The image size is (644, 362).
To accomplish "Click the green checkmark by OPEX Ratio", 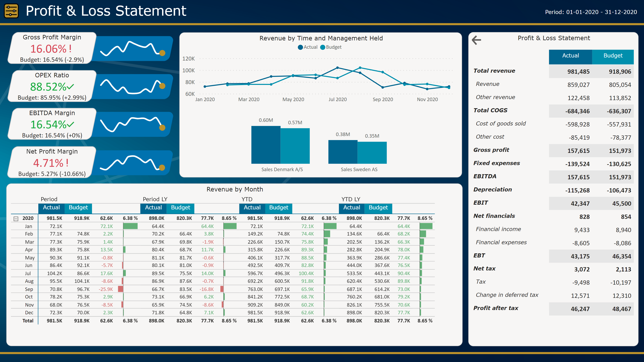I will (x=70, y=87).
